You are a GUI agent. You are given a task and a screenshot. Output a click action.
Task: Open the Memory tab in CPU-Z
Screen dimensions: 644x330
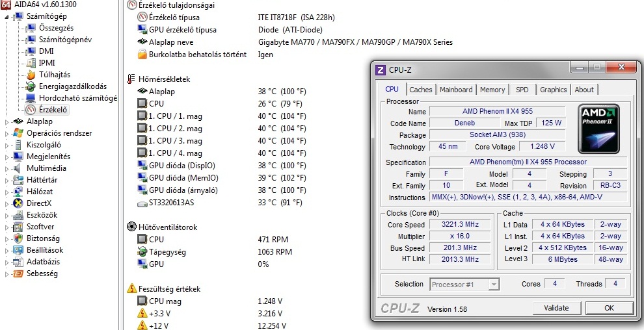pyautogui.click(x=492, y=90)
